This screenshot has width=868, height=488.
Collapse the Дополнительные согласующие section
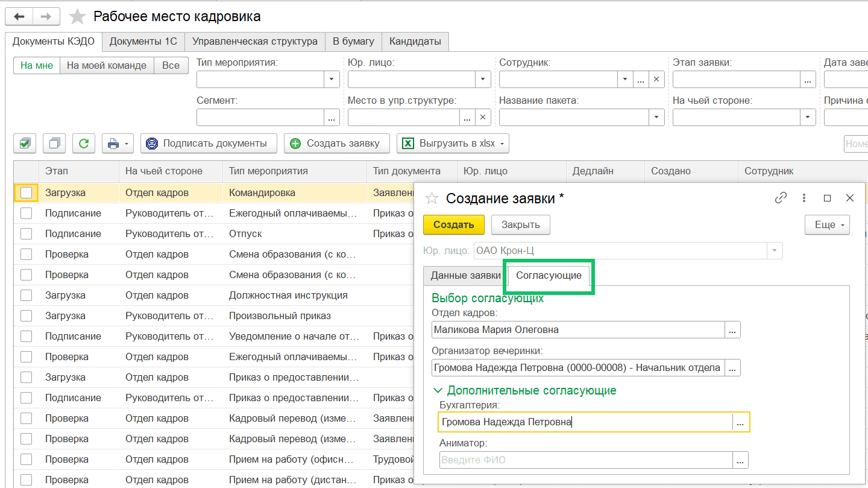[438, 390]
